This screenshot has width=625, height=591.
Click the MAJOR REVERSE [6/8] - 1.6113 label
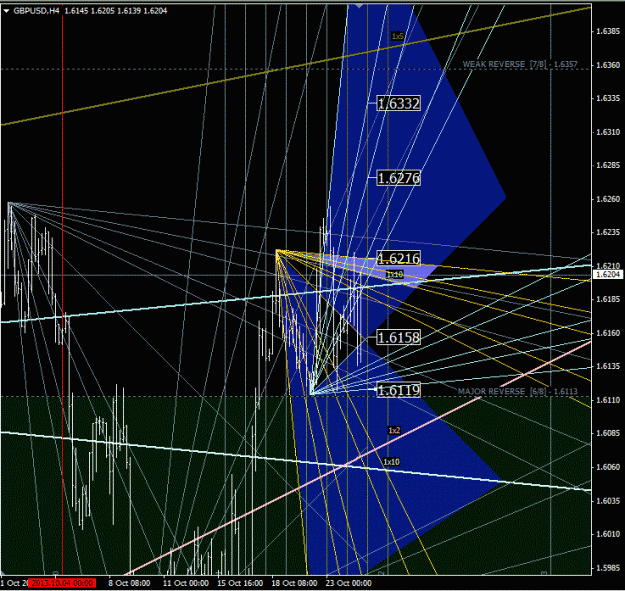tap(517, 391)
